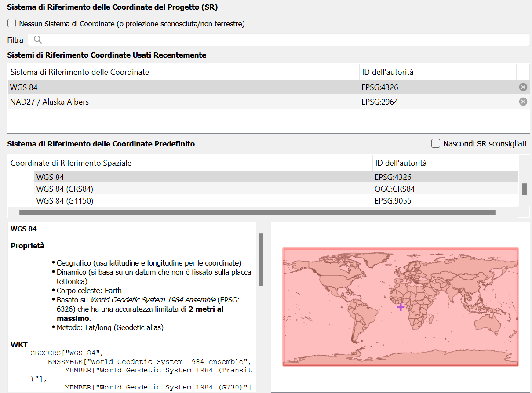
Task: Click the magnifier icon in the filter field
Action: tap(38, 40)
